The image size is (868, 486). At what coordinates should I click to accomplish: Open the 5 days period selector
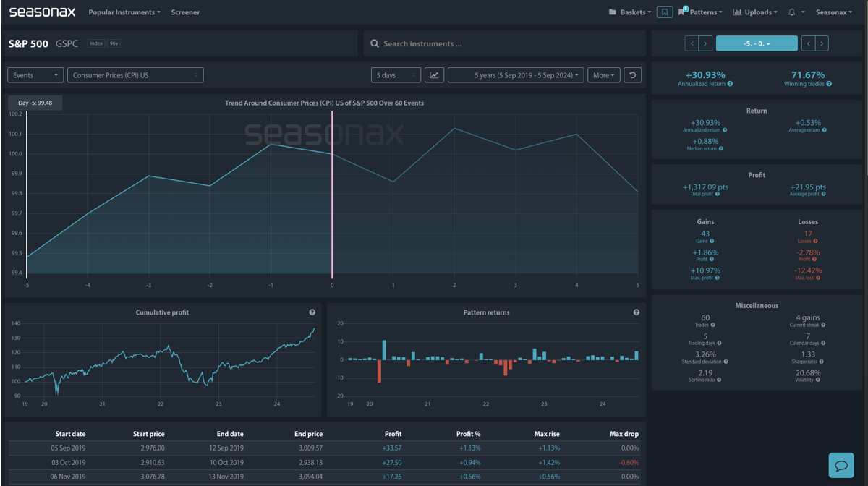click(x=396, y=75)
